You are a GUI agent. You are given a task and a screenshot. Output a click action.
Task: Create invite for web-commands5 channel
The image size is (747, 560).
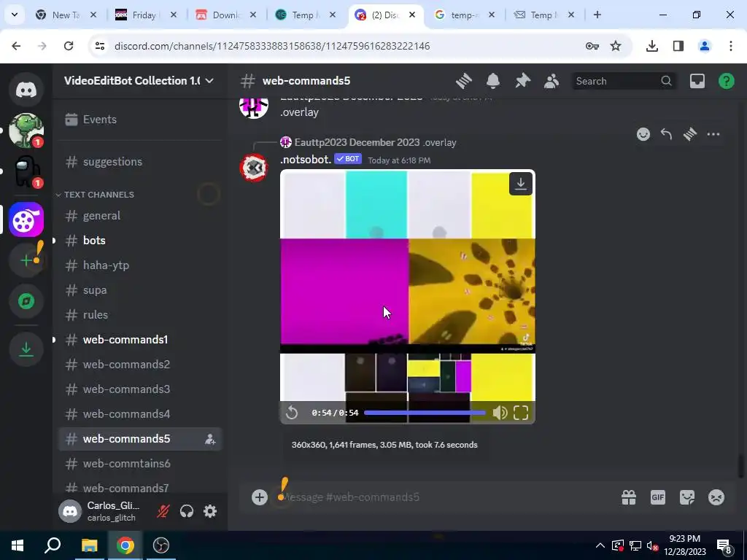(210, 439)
